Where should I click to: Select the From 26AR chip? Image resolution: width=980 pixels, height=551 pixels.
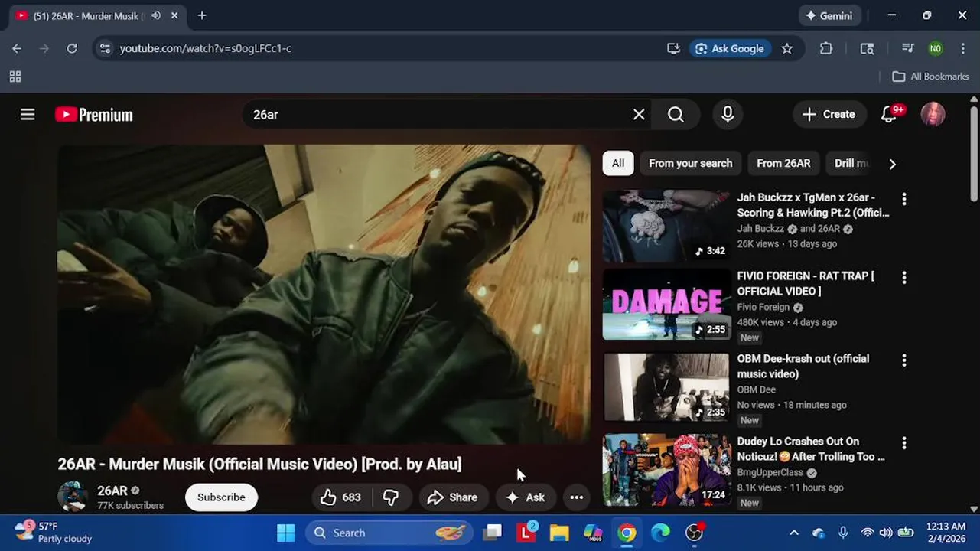pos(783,163)
